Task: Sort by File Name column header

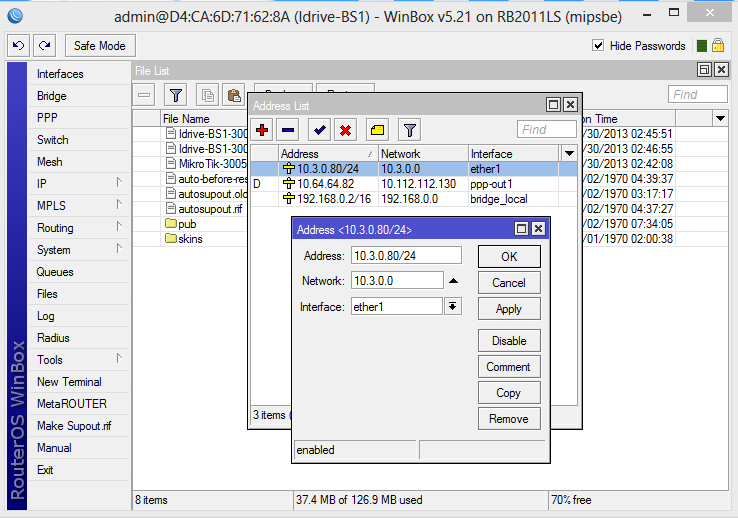Action: [x=204, y=119]
